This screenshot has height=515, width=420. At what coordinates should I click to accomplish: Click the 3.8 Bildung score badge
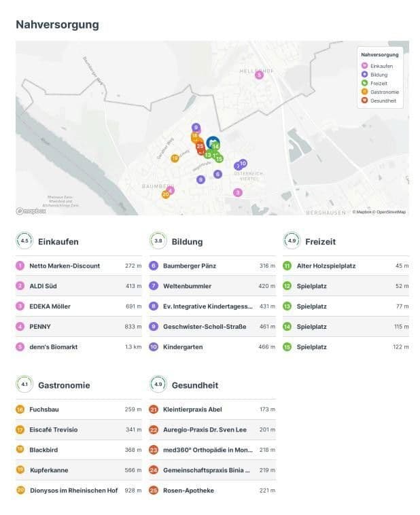coord(158,241)
